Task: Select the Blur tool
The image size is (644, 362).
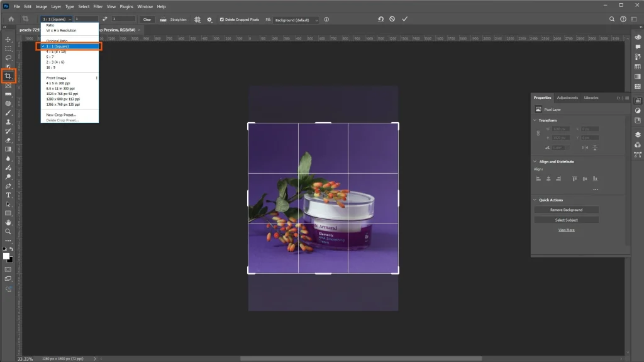Action: coord(8,159)
